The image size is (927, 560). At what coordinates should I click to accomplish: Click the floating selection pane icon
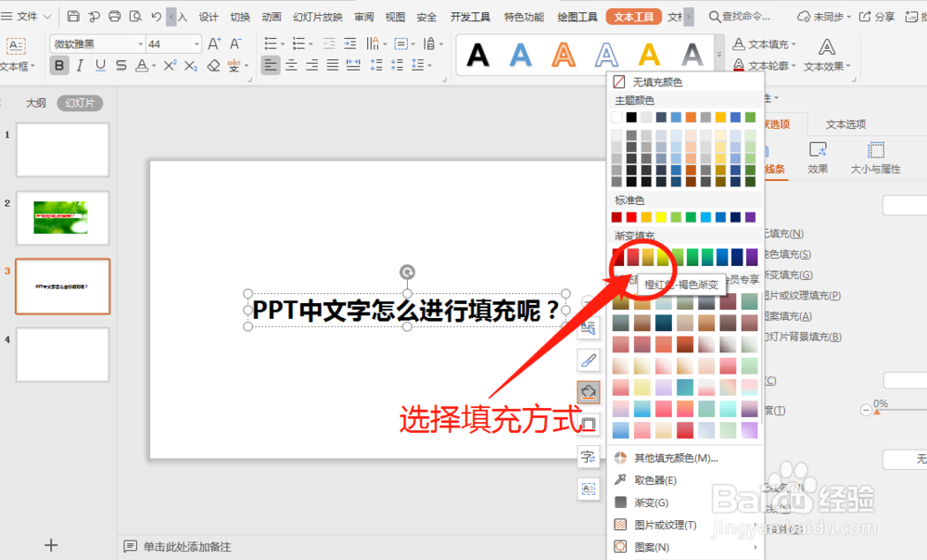coord(589,328)
